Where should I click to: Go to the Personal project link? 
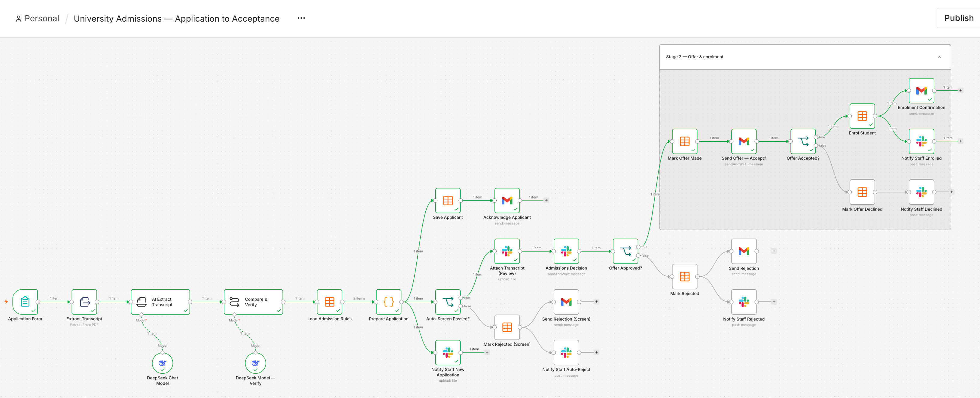click(37, 19)
